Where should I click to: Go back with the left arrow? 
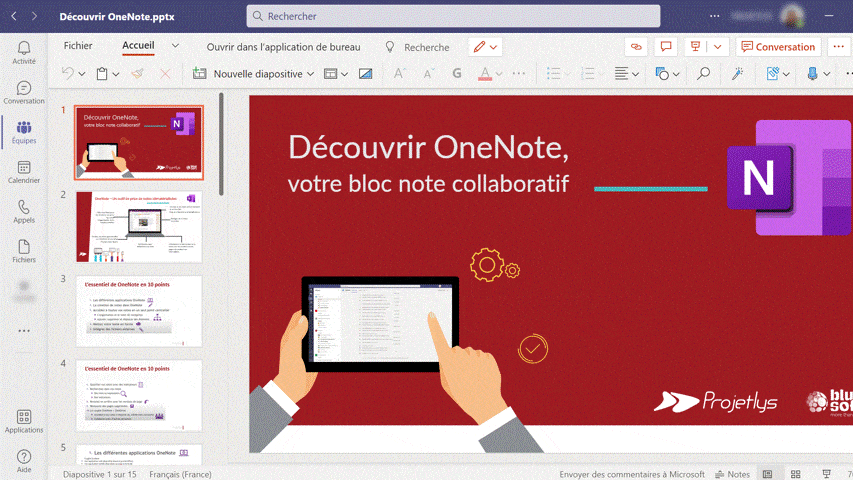point(14,16)
